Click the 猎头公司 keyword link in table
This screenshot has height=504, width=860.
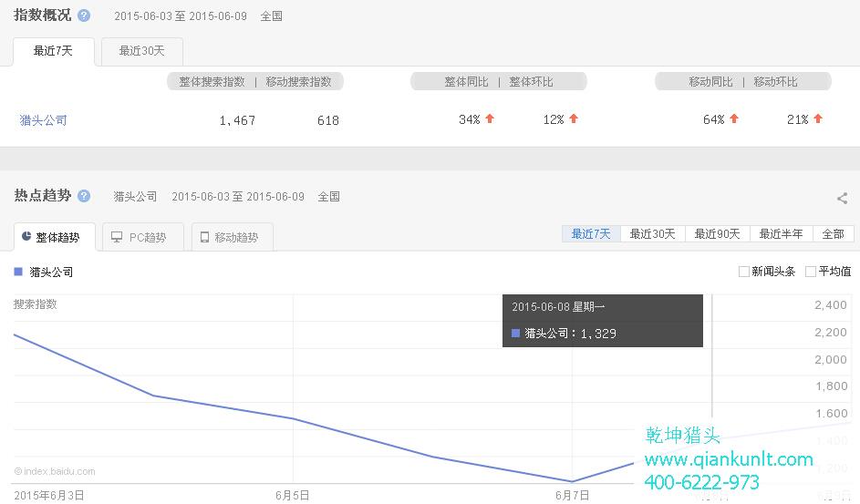(44, 120)
